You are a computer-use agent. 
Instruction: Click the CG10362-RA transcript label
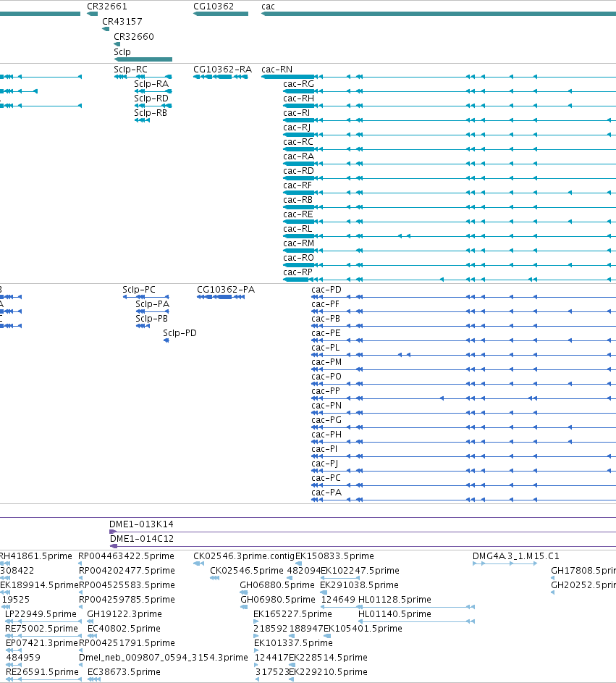pos(222,70)
